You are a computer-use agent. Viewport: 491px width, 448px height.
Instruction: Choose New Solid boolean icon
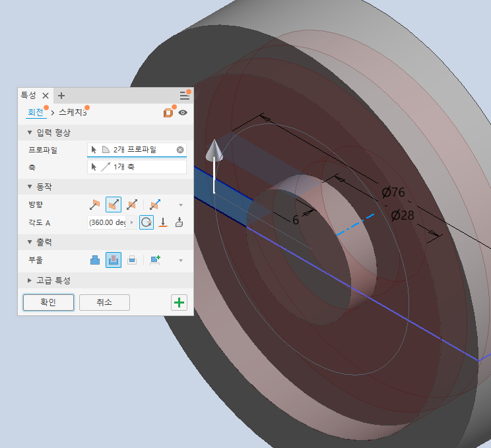pyautogui.click(x=155, y=260)
